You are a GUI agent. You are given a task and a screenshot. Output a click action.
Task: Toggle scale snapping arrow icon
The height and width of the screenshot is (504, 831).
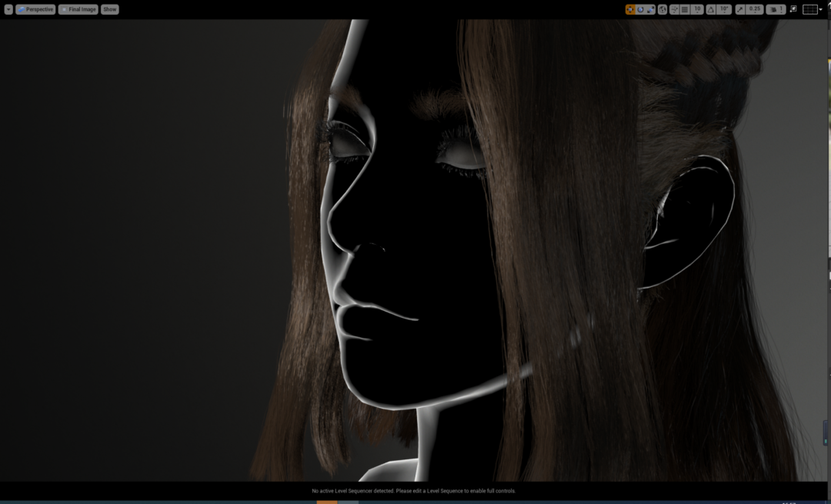[740, 9]
